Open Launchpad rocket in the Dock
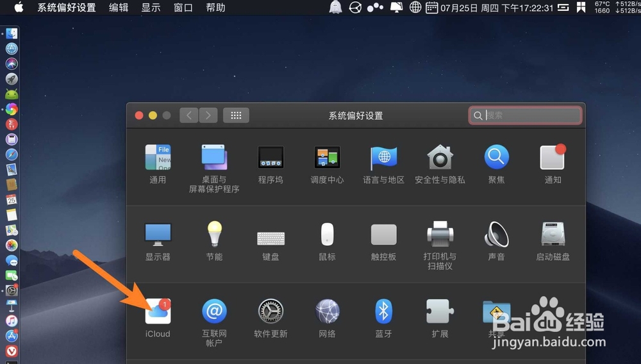 (x=12, y=79)
